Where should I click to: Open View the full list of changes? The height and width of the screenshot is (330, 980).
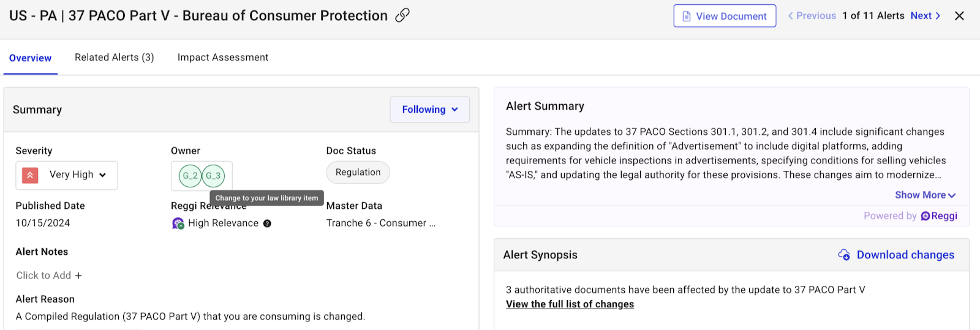[x=570, y=304]
